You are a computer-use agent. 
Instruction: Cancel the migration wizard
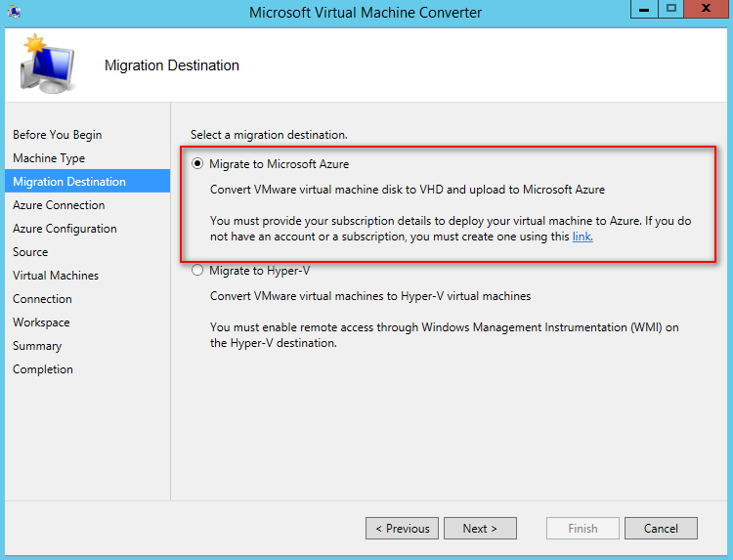(x=661, y=528)
